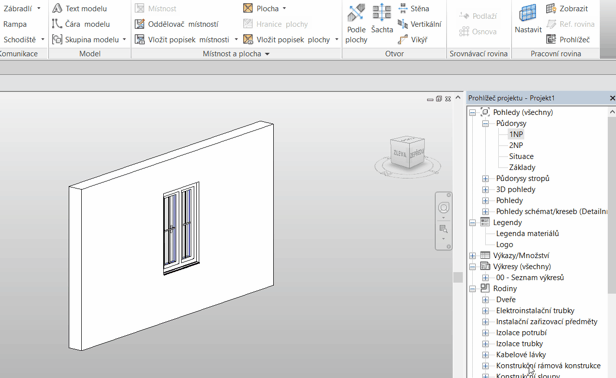Collapse the Rodiny tree node

[x=473, y=289]
